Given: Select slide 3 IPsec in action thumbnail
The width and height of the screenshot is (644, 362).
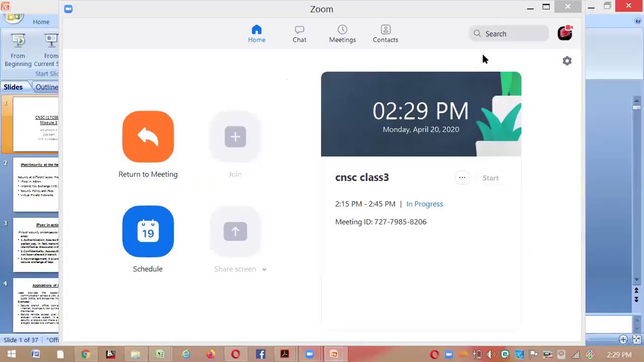Looking at the screenshot, I should (36, 246).
